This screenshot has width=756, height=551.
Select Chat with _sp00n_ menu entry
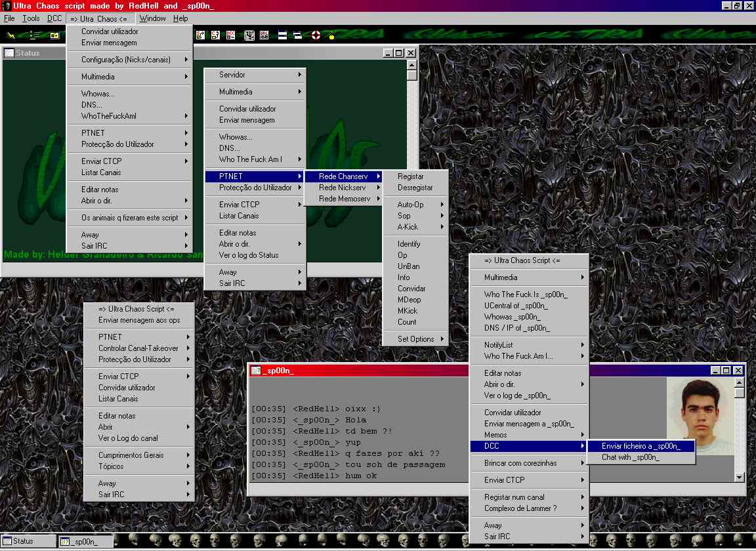pos(631,457)
